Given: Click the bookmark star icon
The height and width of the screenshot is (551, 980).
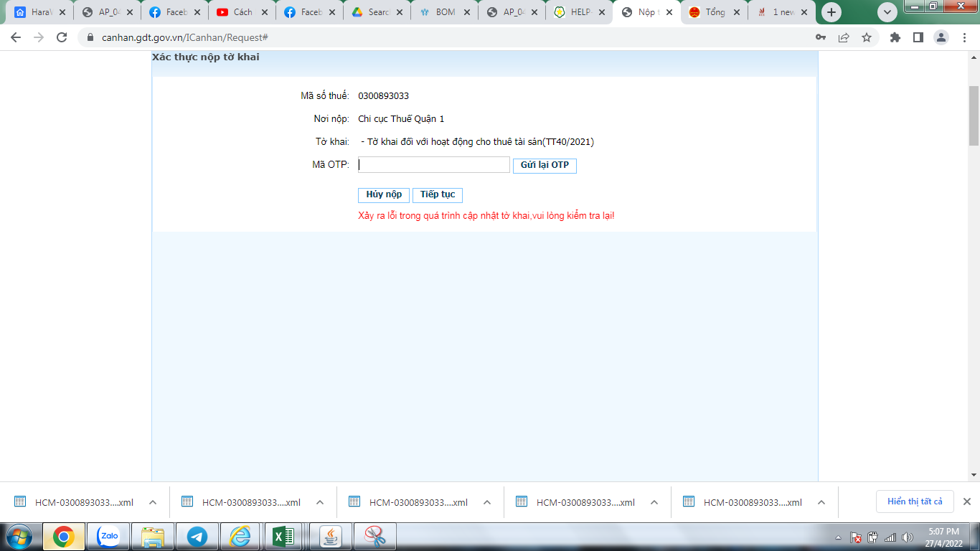Looking at the screenshot, I should coord(867,37).
